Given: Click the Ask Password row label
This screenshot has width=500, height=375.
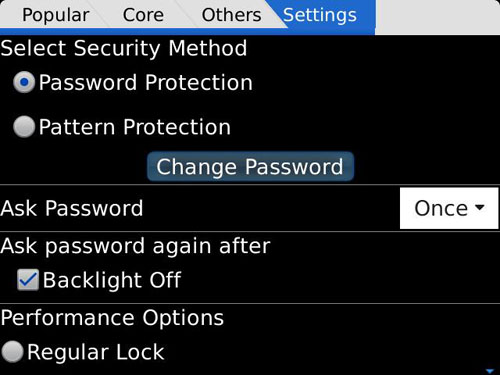Looking at the screenshot, I should click(x=72, y=209).
